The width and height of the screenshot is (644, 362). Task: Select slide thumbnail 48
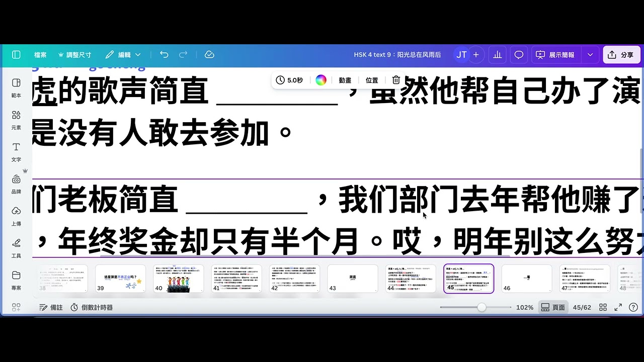pos(629,279)
